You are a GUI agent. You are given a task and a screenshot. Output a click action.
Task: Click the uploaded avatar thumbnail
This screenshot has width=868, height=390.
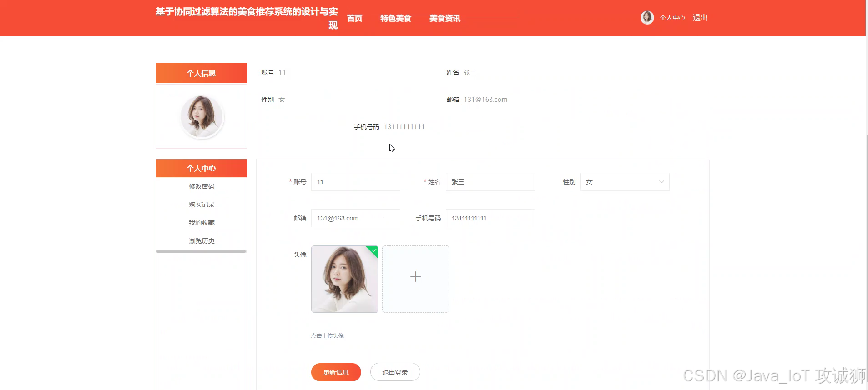(x=345, y=279)
